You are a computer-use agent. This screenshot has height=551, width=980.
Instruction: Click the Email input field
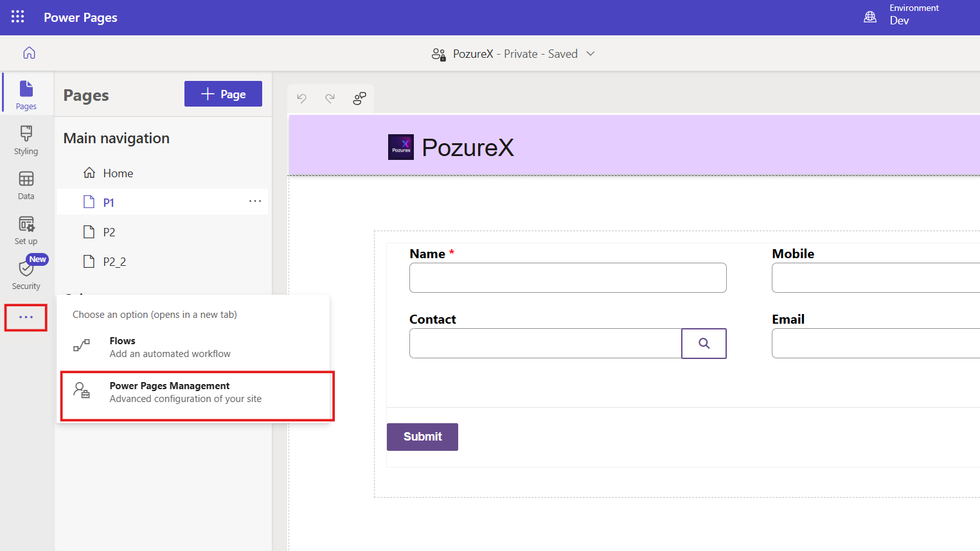tap(876, 344)
